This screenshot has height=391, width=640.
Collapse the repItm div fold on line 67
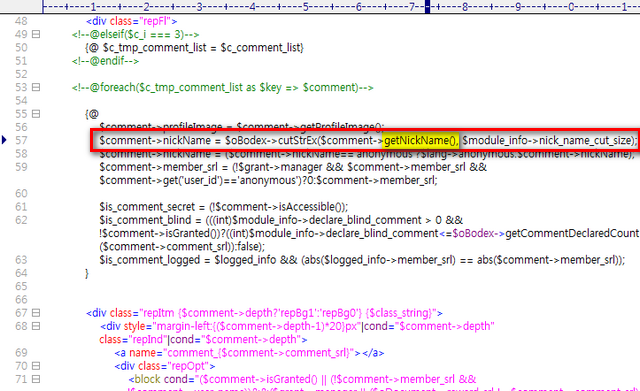[36, 313]
